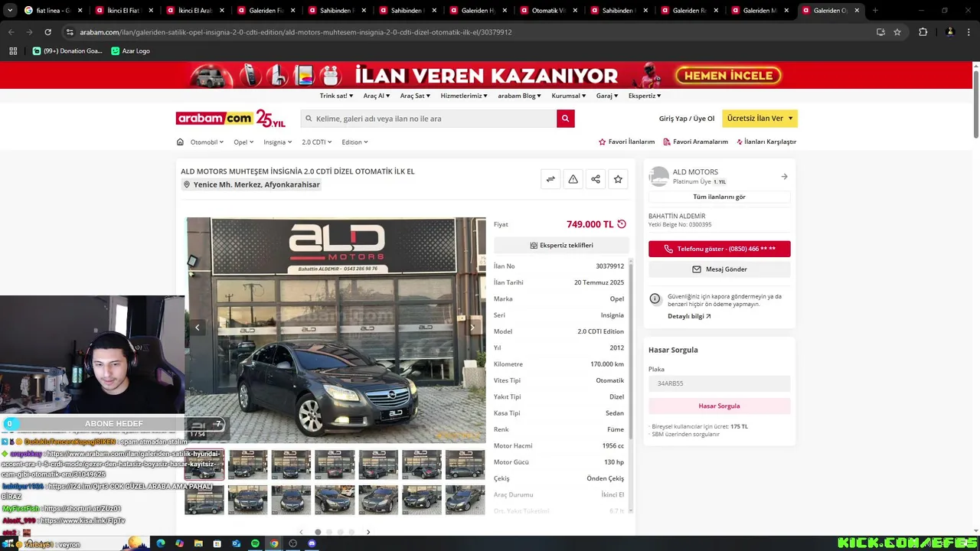The height and width of the screenshot is (551, 980).
Task: Open the Insignia breadcrumb dropdown
Action: 277,142
